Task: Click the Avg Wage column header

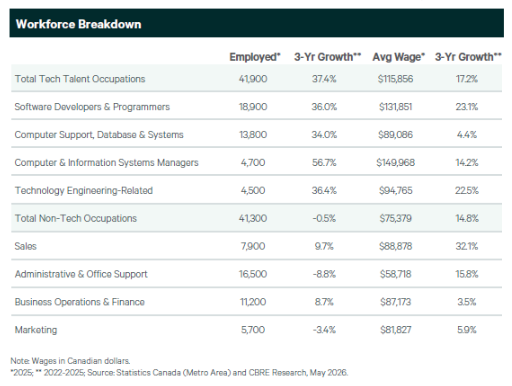Action: pos(399,57)
